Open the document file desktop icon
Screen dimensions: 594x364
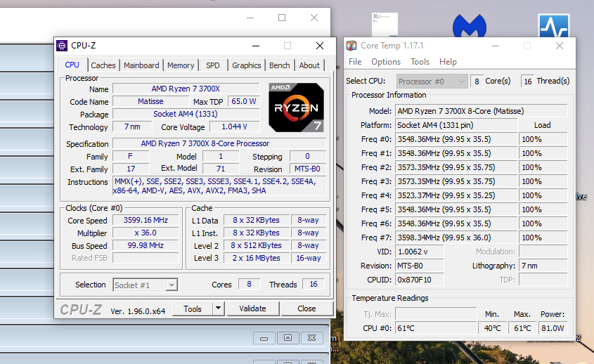click(385, 25)
